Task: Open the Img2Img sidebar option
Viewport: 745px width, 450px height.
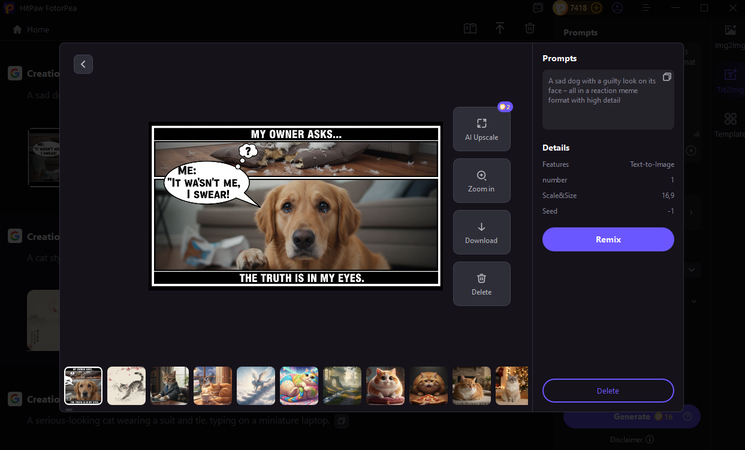Action: pos(730,37)
